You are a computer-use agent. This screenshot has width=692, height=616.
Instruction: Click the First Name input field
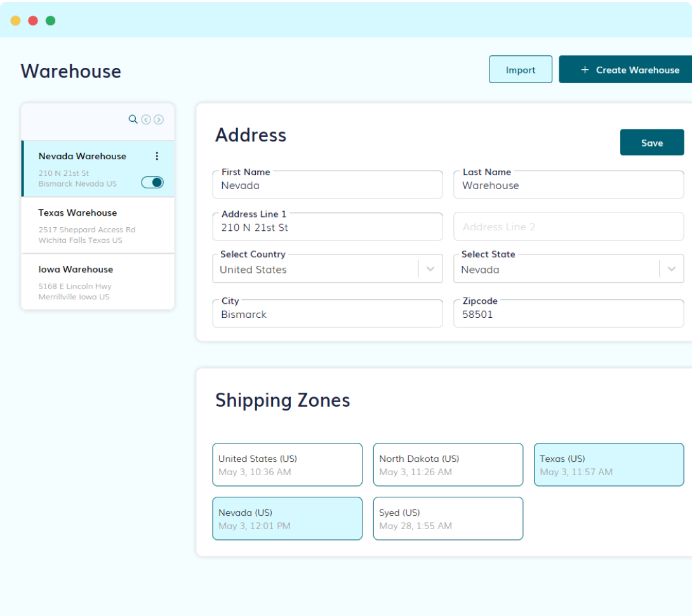coord(328,185)
